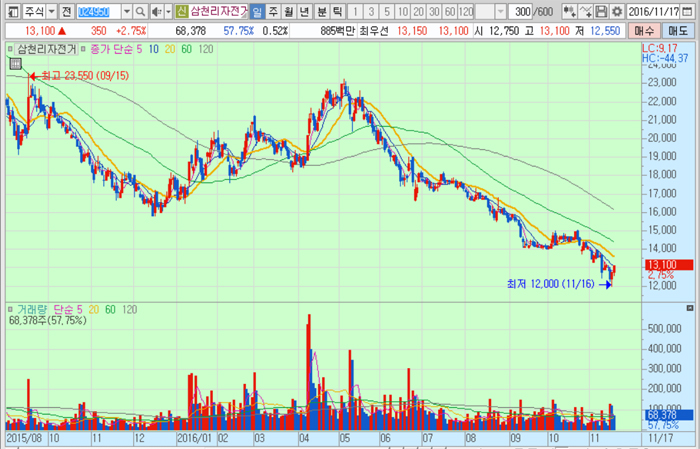Expand the stock code history dropdown
The height and width of the screenshot is (449, 700).
tap(125, 11)
